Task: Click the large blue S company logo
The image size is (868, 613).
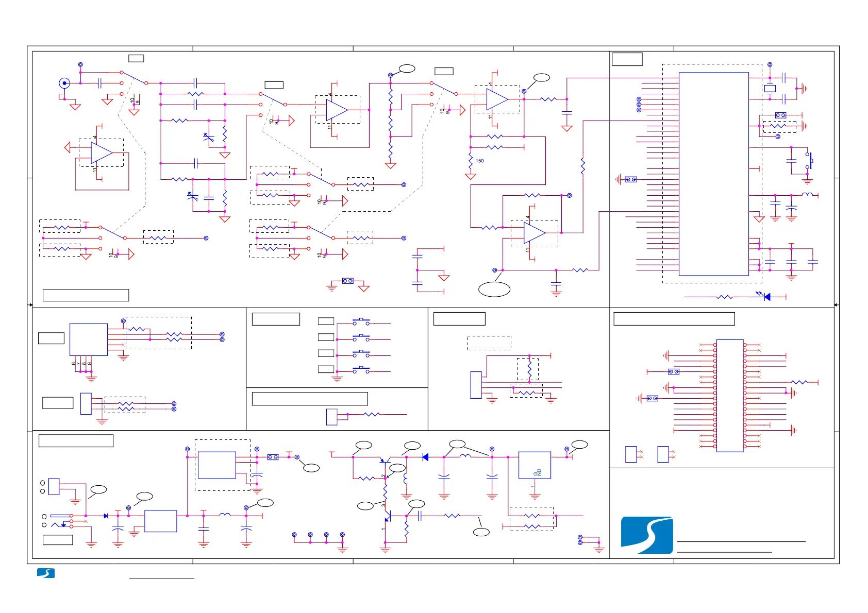Action: click(647, 535)
